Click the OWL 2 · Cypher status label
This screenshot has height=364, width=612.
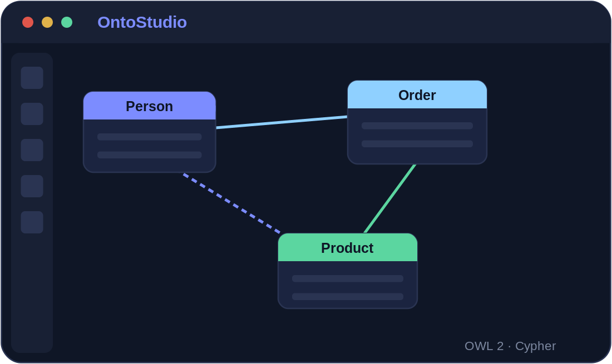[x=510, y=346]
